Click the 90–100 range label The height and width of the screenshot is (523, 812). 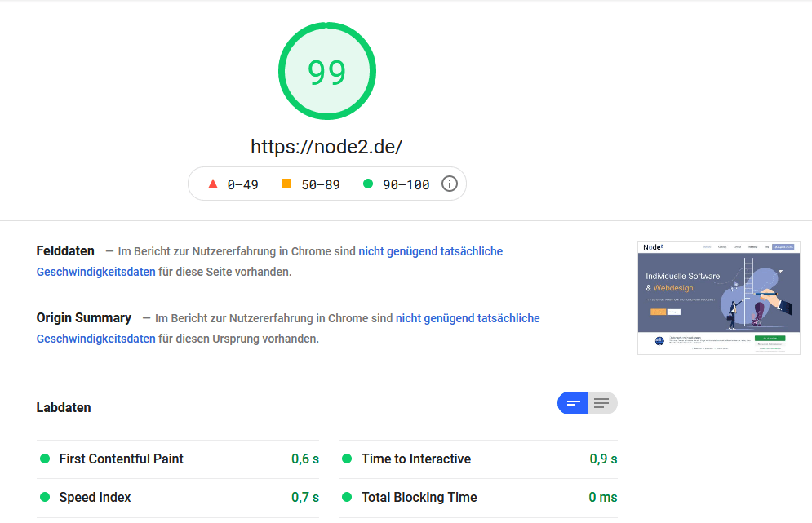point(406,185)
